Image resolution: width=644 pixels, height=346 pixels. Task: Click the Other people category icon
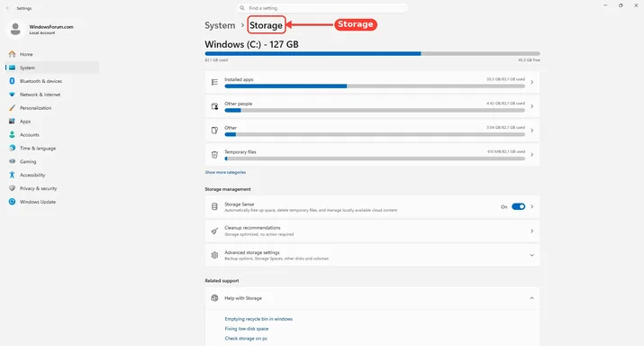pyautogui.click(x=214, y=106)
